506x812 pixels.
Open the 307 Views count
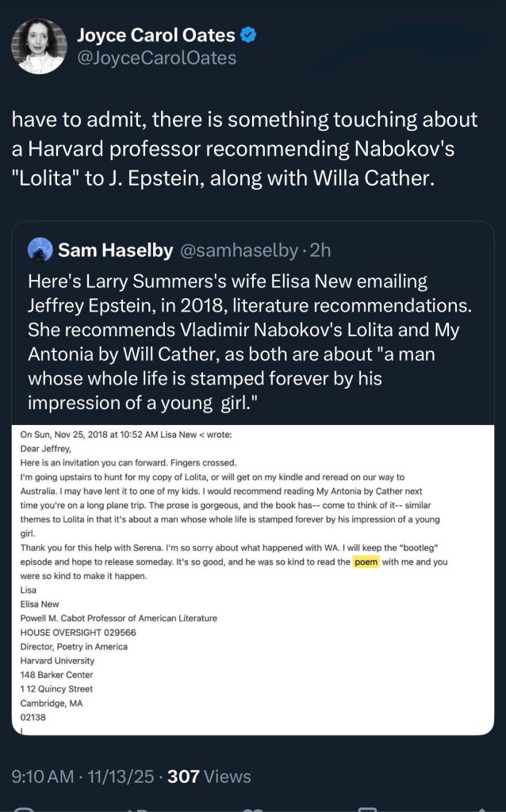(x=209, y=776)
